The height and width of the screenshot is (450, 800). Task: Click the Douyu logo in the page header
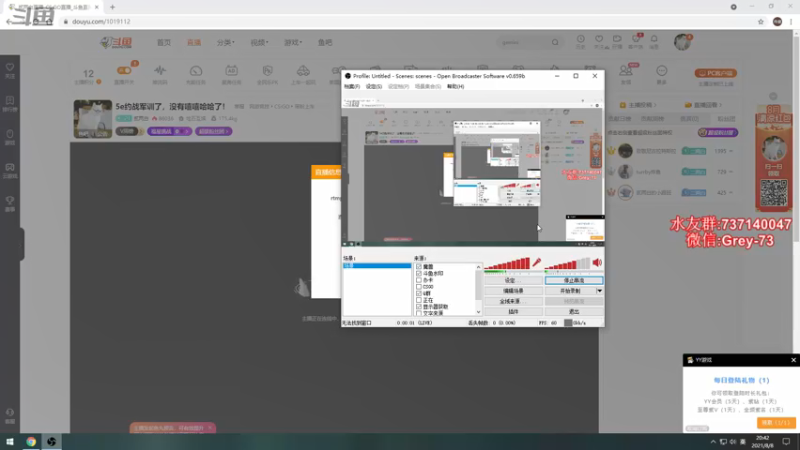[x=116, y=42]
